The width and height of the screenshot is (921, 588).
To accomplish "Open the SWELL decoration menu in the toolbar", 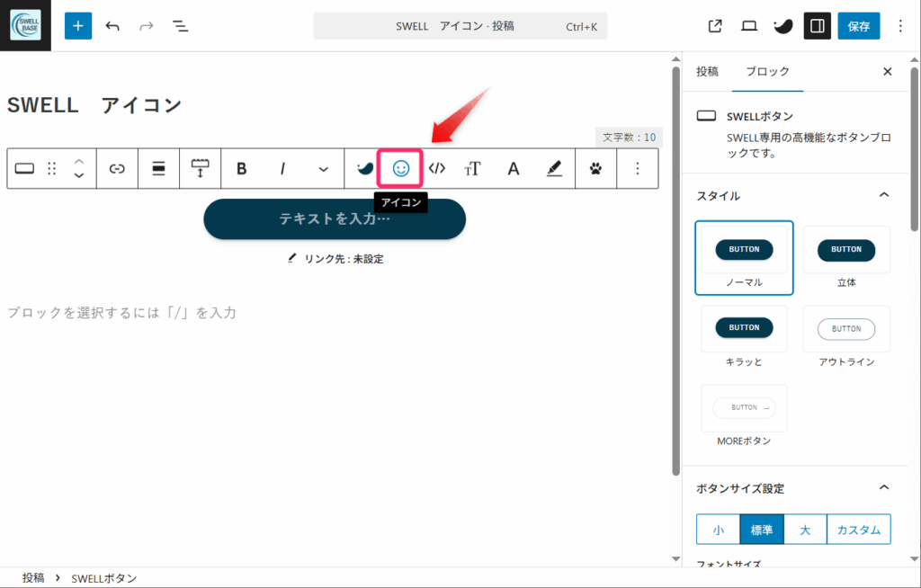I will (365, 169).
